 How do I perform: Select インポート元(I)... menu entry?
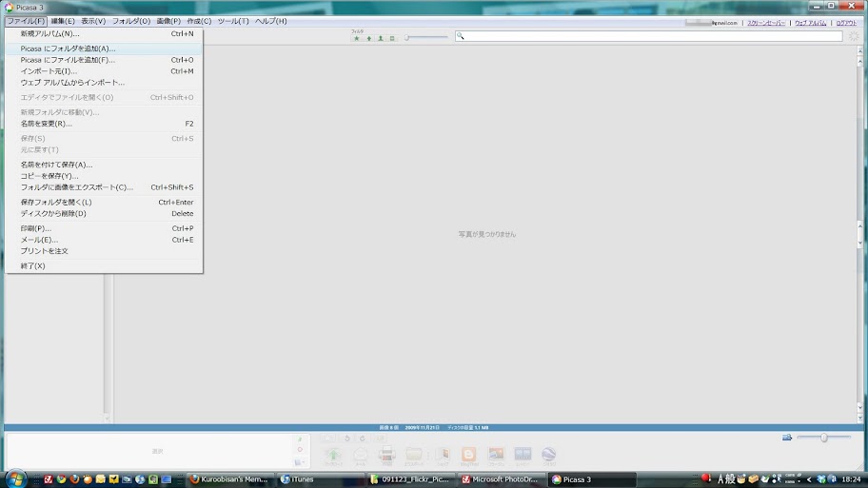coord(104,71)
